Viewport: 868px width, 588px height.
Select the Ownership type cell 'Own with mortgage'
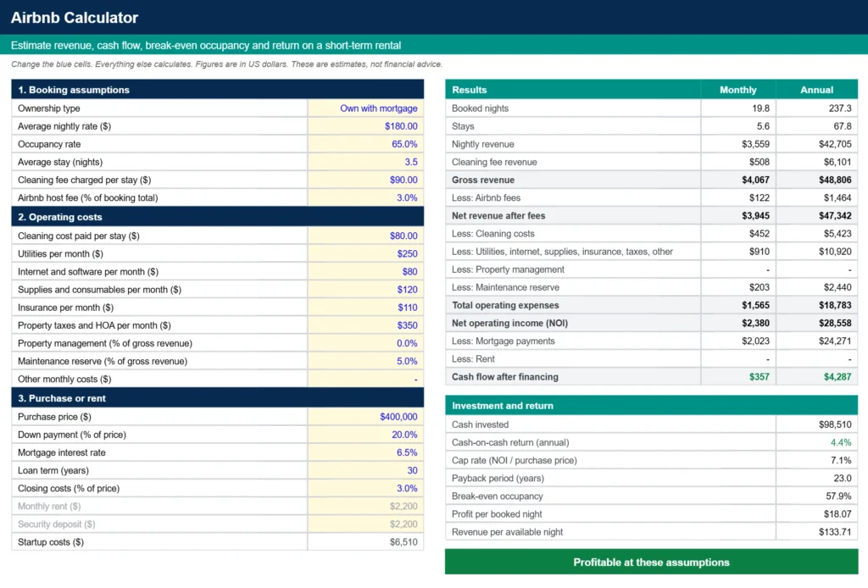click(x=366, y=108)
